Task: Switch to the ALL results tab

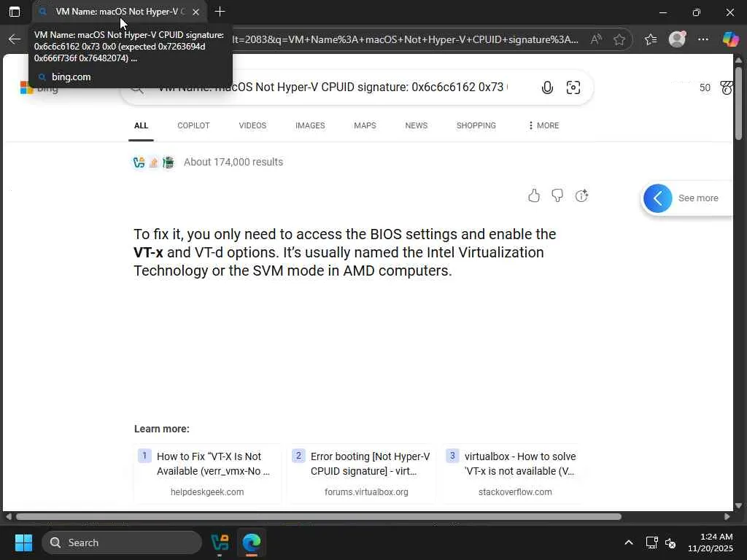Action: point(141,125)
